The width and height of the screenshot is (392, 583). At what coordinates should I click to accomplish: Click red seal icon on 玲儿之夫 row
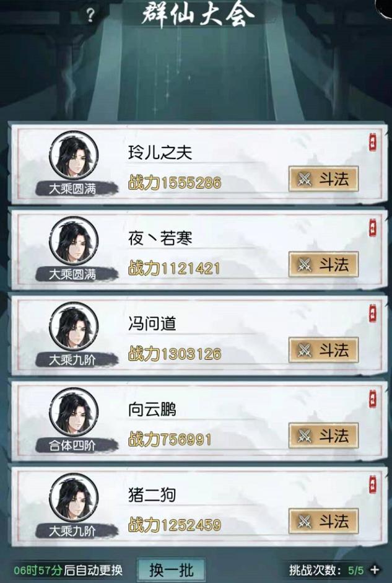pyautogui.click(x=373, y=142)
